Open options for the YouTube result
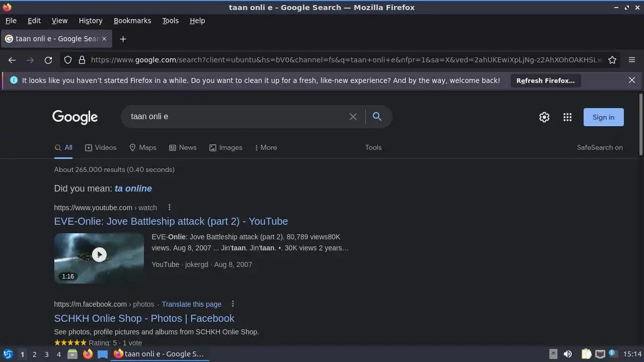The image size is (644, 362). click(x=170, y=208)
